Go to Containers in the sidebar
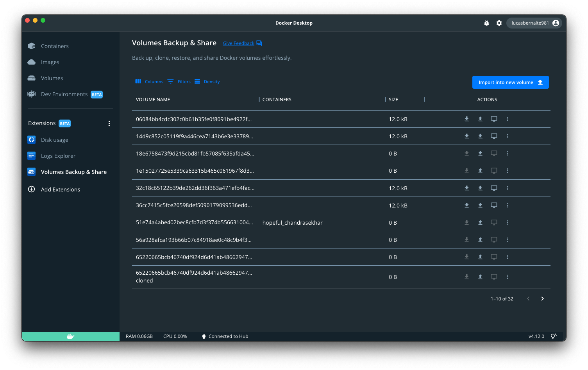588x370 pixels. (54, 46)
